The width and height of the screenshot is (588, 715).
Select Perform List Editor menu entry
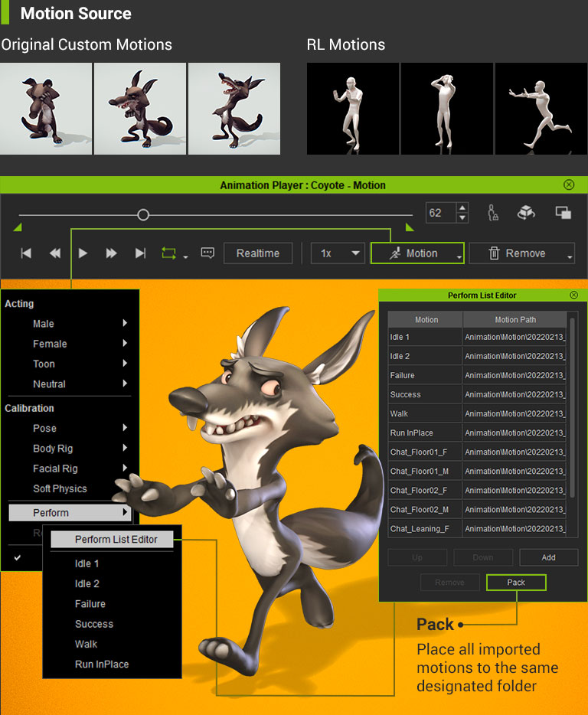[116, 539]
